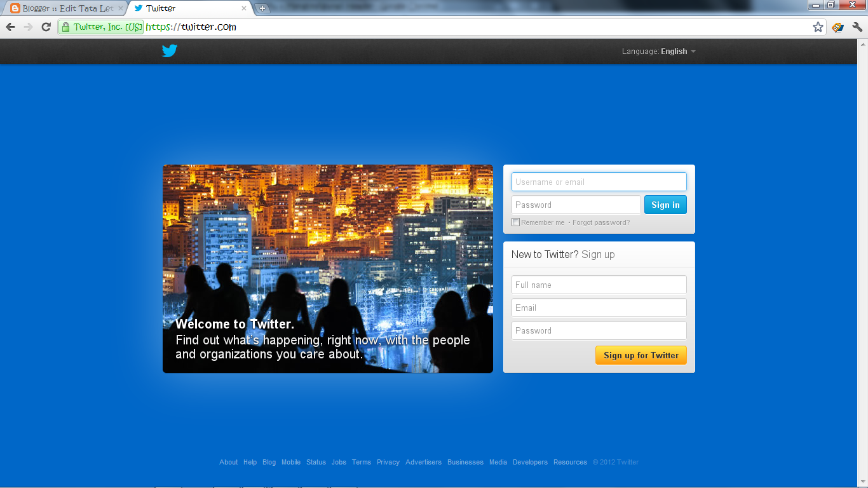Screen dimensions: 868x488
Task: Bookmark the page with the star icon
Action: pyautogui.click(x=818, y=27)
